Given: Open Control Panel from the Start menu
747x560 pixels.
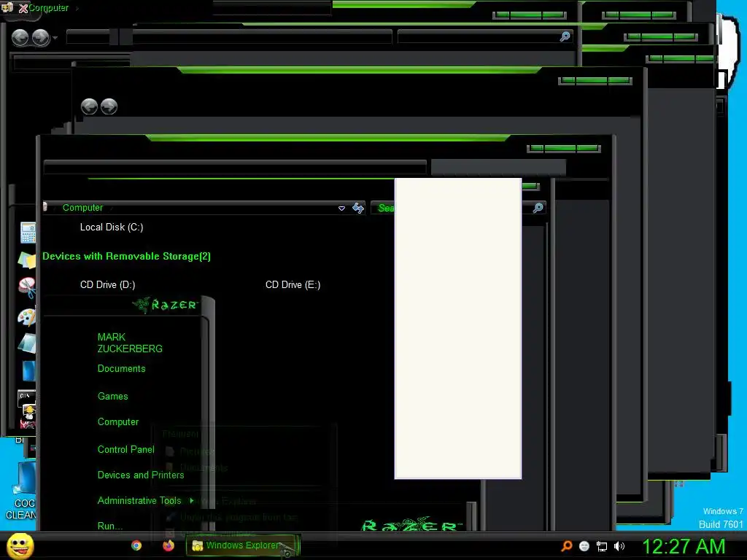Looking at the screenshot, I should [x=125, y=449].
